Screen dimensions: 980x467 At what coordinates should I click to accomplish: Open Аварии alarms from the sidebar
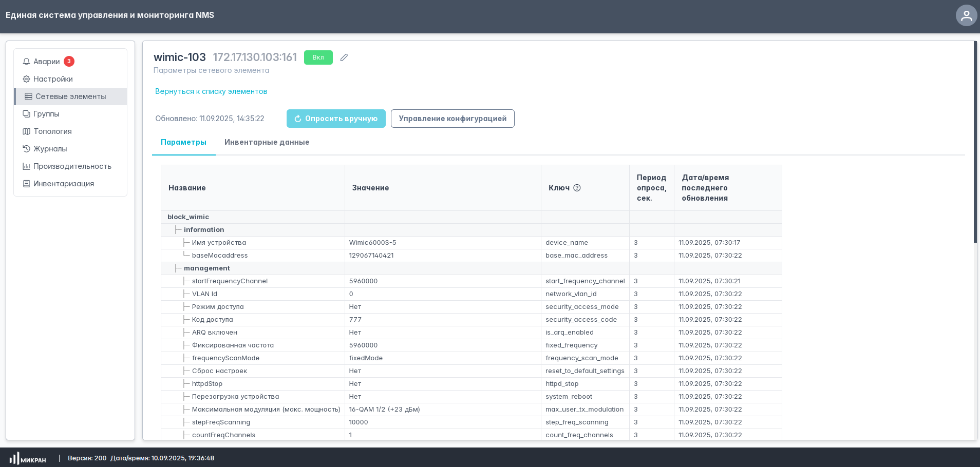coord(47,62)
